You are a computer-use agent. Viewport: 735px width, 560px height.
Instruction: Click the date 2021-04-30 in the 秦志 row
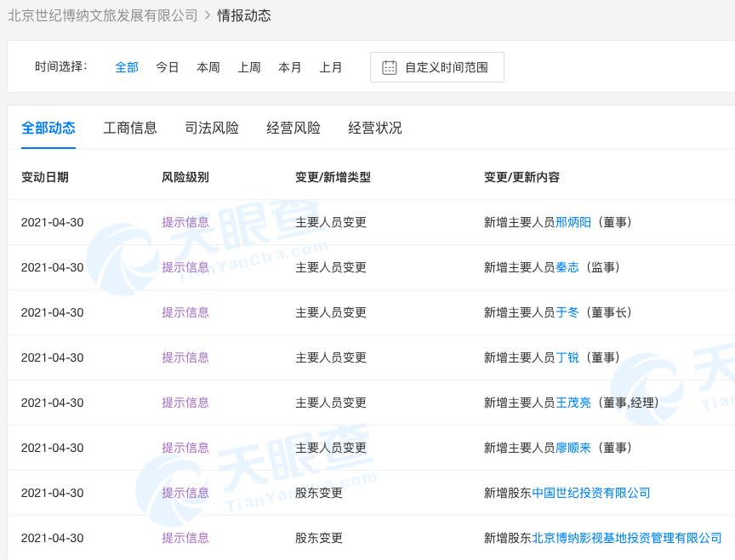[53, 267]
